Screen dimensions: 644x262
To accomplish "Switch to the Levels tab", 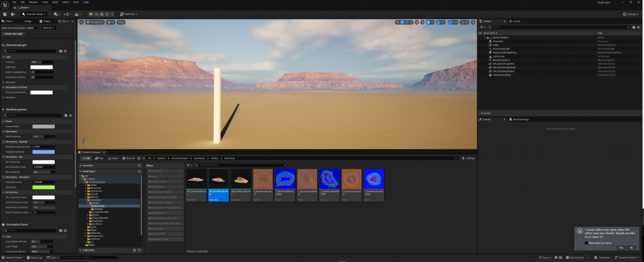I will (x=516, y=21).
